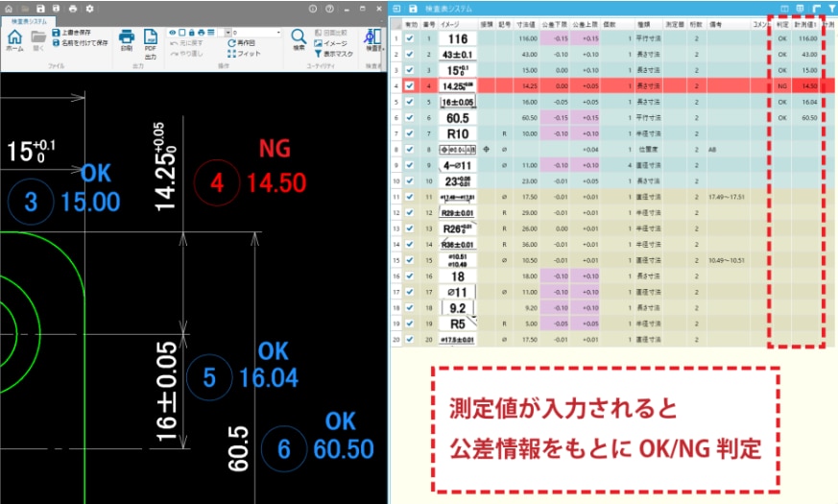838x504 pixels.
Task: Click drawing compare (図面比較) item
Action: 331,33
